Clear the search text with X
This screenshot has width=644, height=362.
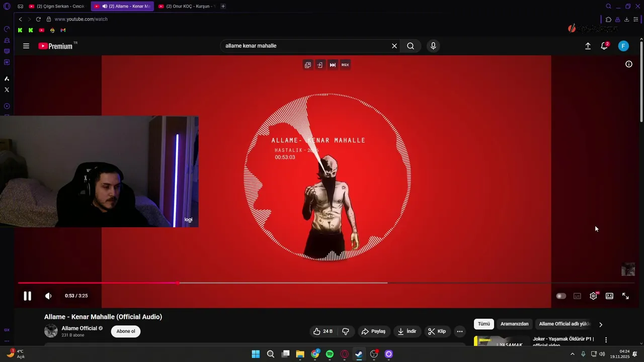pyautogui.click(x=394, y=46)
